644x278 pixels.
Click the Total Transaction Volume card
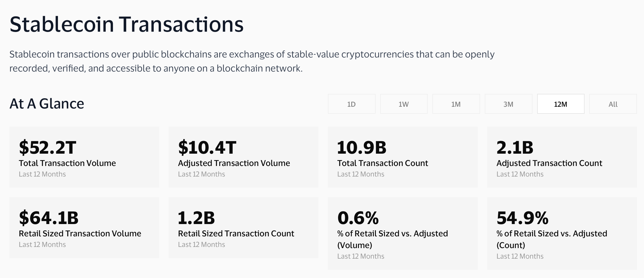pos(84,157)
